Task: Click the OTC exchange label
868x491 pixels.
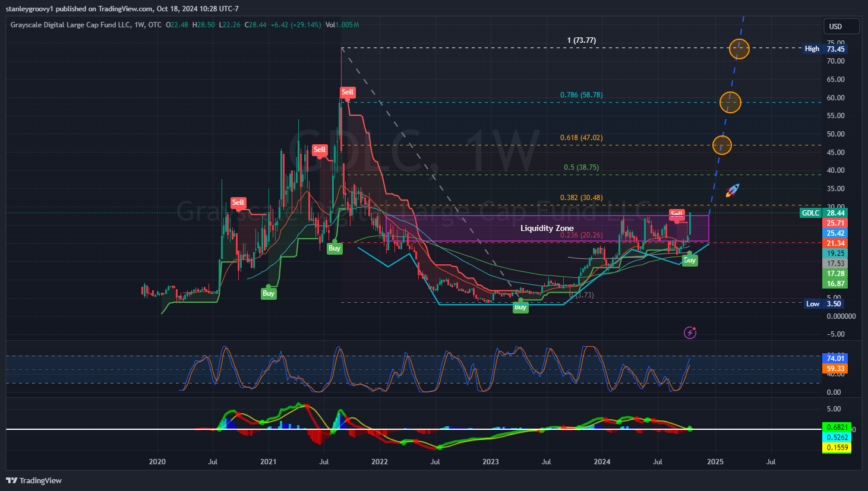Action: click(154, 25)
